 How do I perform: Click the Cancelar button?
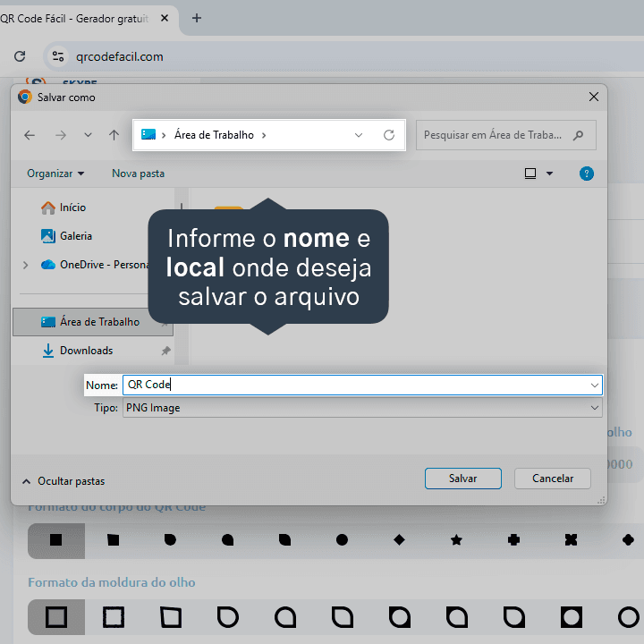(553, 479)
